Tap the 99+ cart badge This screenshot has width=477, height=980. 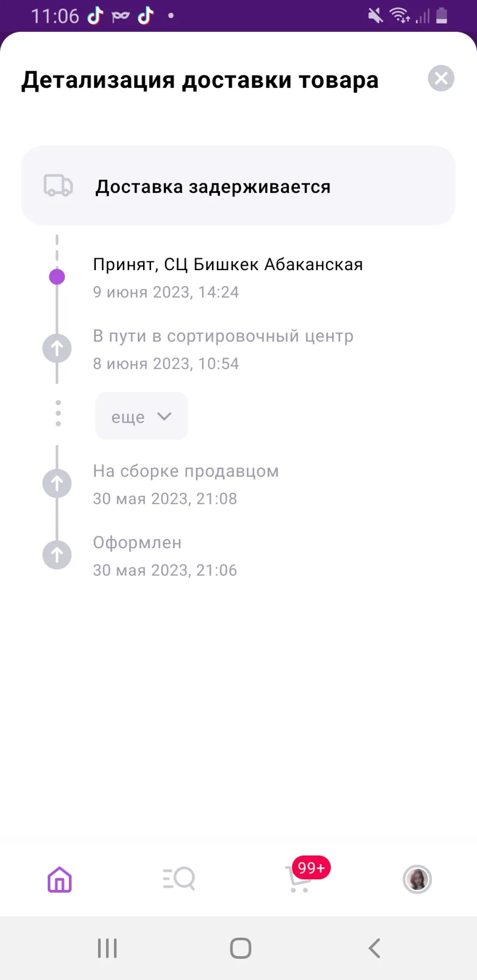point(311,868)
